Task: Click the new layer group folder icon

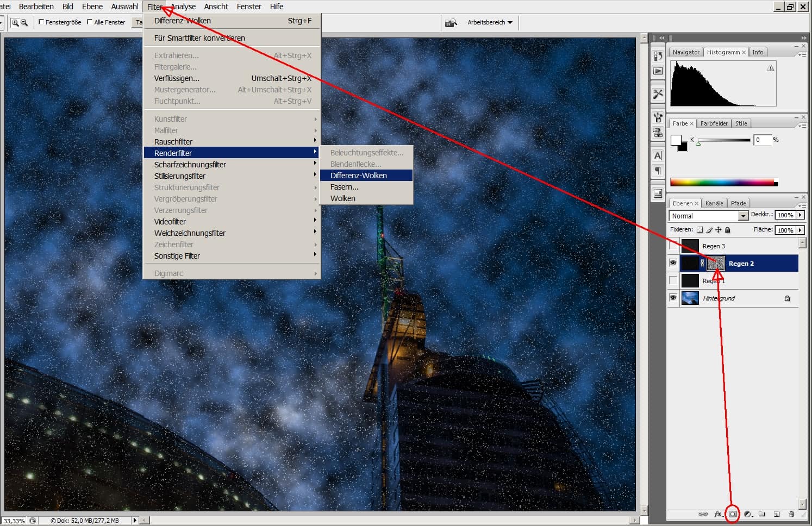Action: (x=762, y=514)
